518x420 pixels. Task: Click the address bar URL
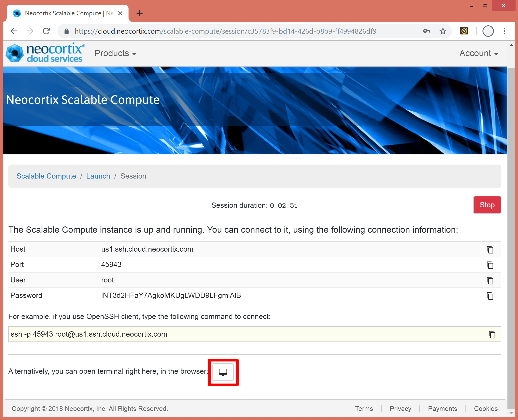click(225, 31)
